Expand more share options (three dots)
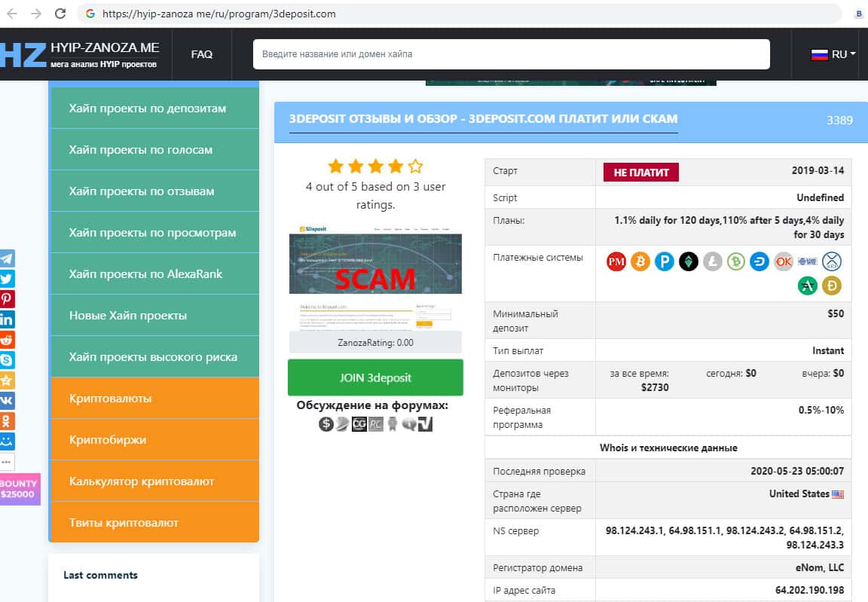Screen dimensions: 868x602 pos(7,461)
